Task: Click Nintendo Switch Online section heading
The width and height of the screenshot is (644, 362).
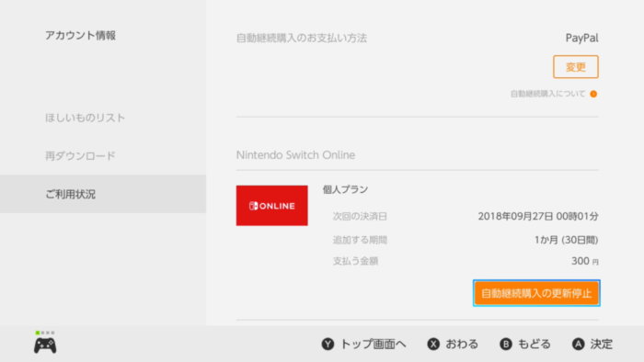Action: 295,155
